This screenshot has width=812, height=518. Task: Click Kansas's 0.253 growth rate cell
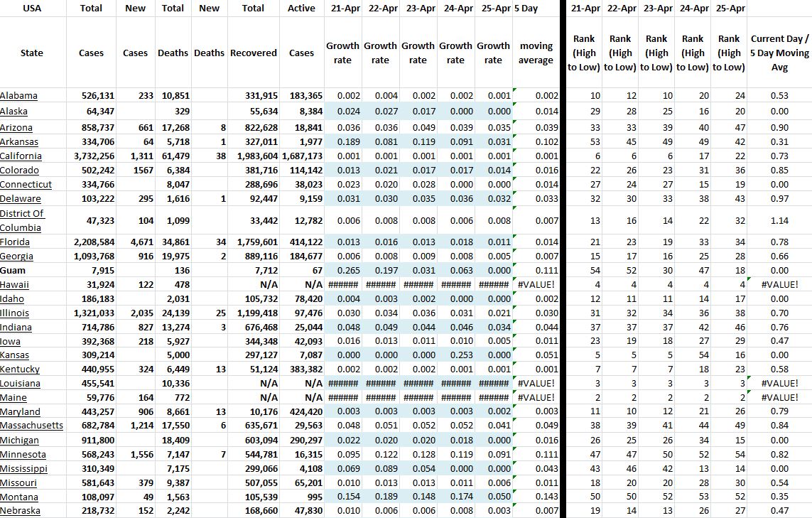456,355
